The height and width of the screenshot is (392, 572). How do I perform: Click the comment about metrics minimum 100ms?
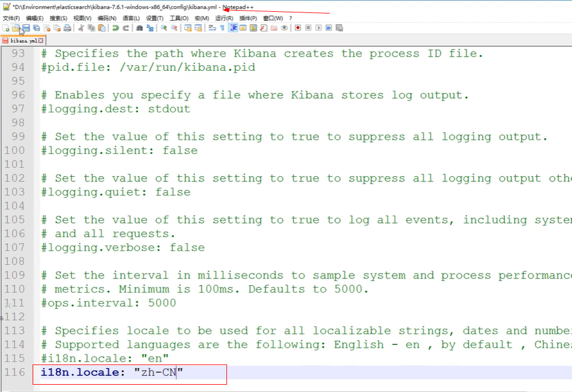point(205,289)
